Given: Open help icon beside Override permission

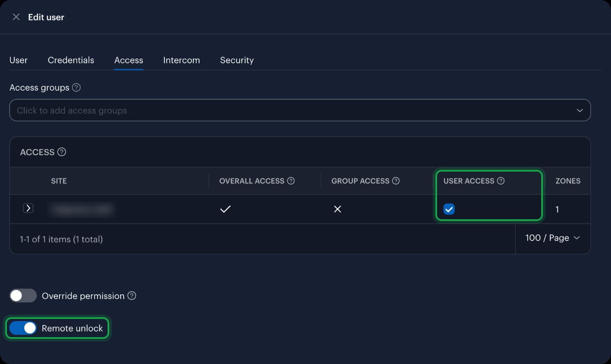Looking at the screenshot, I should click(132, 296).
